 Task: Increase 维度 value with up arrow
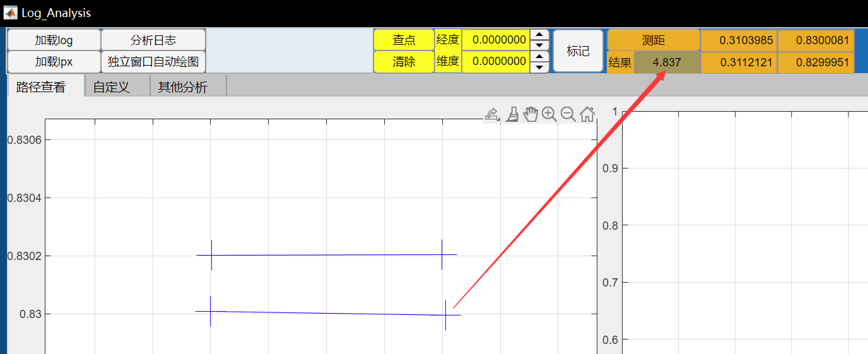pos(539,56)
